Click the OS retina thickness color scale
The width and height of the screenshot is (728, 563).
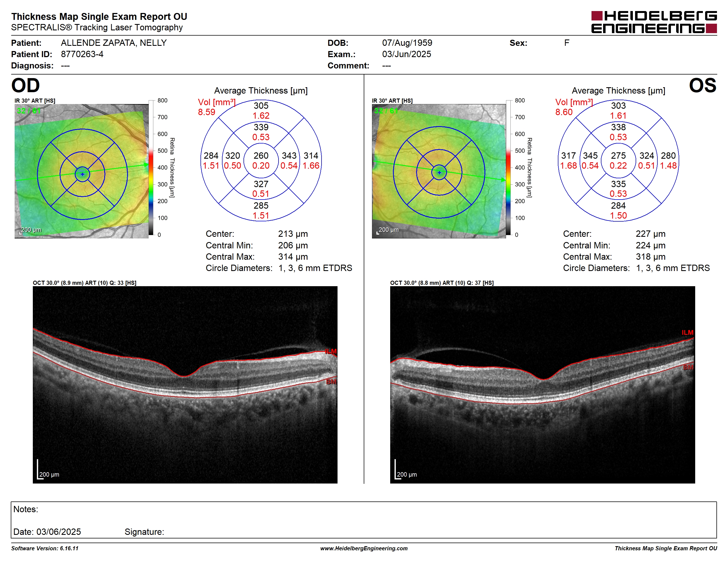[x=508, y=168]
